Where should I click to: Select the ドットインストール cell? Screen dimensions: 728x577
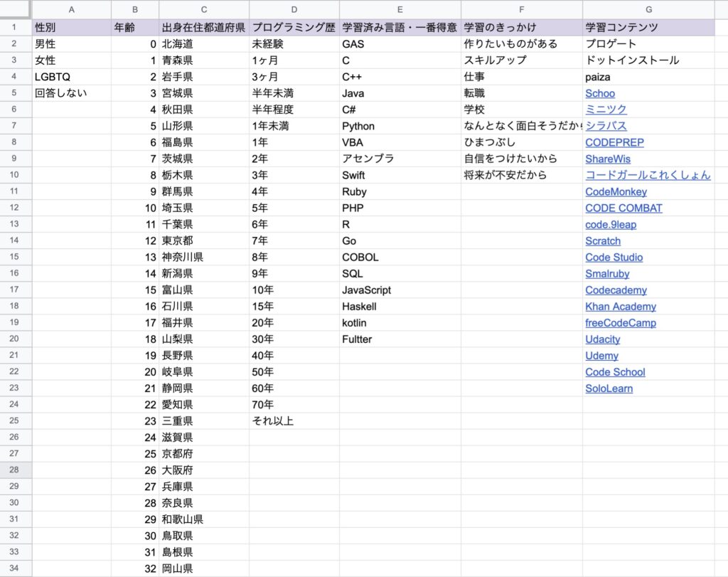[648, 60]
